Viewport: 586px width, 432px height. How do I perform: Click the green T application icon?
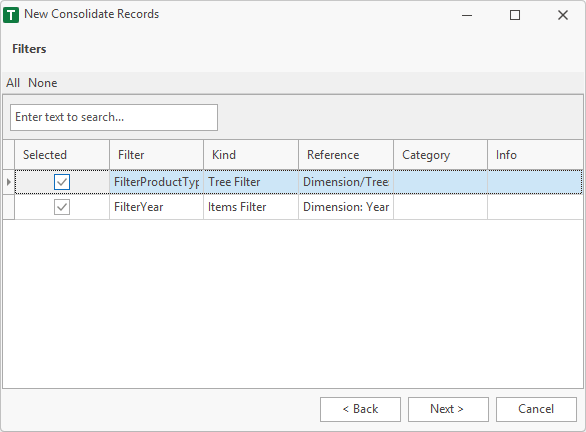click(x=11, y=15)
